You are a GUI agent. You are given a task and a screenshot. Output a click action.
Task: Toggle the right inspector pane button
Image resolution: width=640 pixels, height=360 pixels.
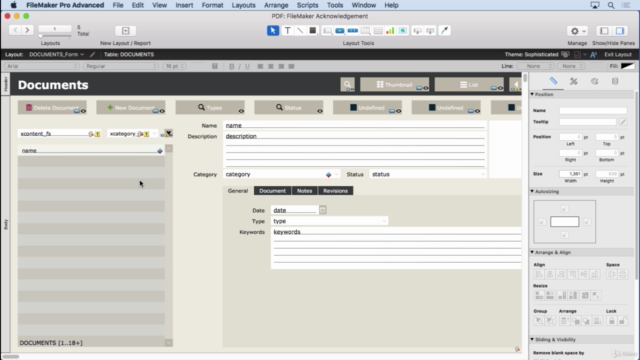click(620, 31)
